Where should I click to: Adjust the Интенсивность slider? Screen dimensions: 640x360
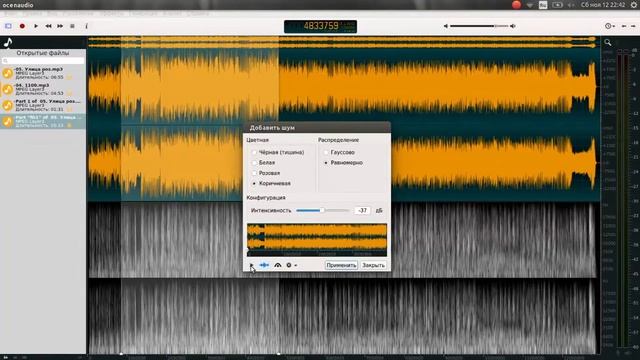point(322,210)
